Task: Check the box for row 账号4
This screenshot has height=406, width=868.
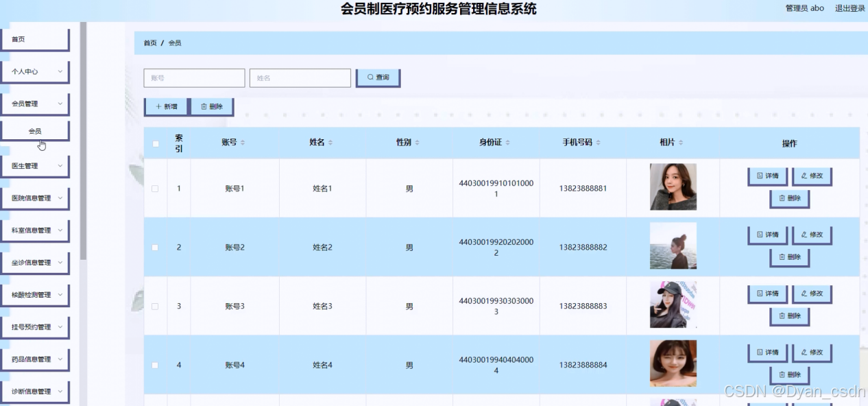Action: pos(155,366)
